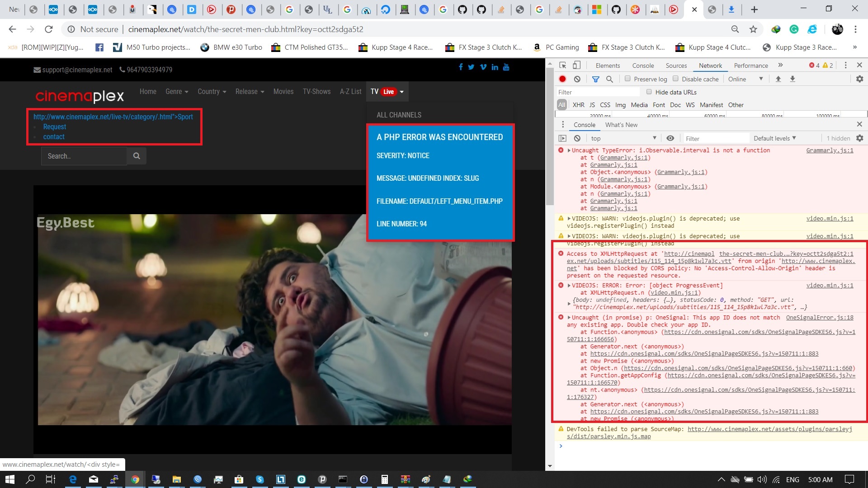Export the HAR file
The image size is (868, 488).
click(793, 79)
